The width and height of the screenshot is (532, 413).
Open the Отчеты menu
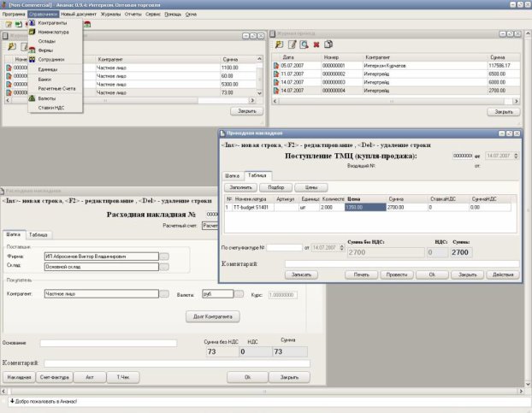pos(133,15)
